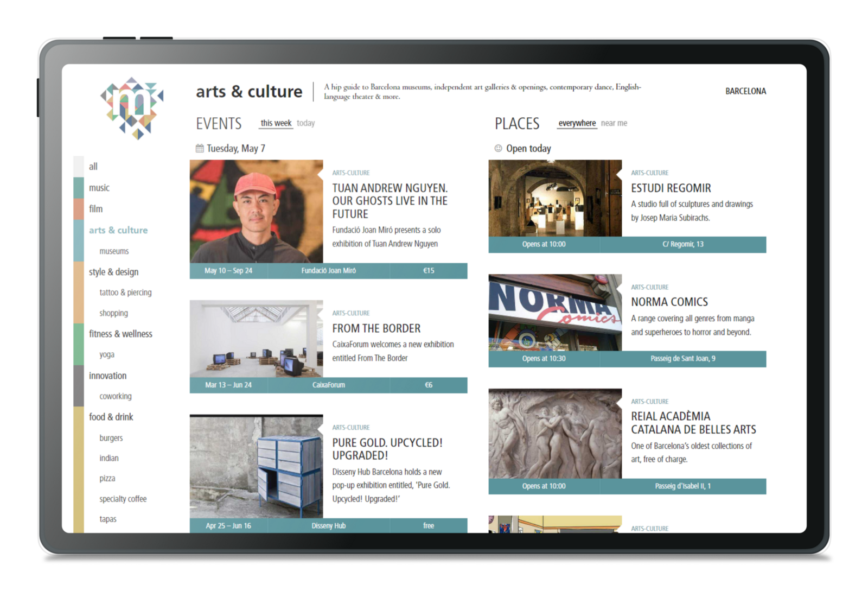Viewport: 868px width, 597px height.
Task: Open the food & drink category
Action: [x=111, y=417]
